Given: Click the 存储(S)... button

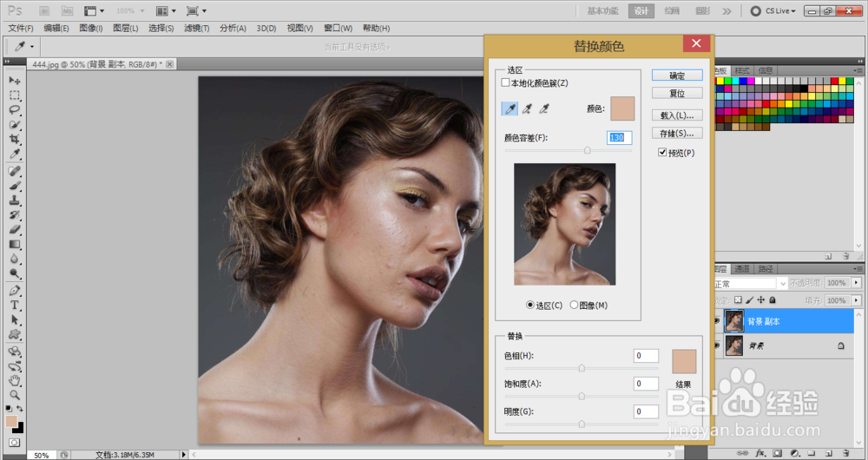Looking at the screenshot, I should [x=677, y=133].
